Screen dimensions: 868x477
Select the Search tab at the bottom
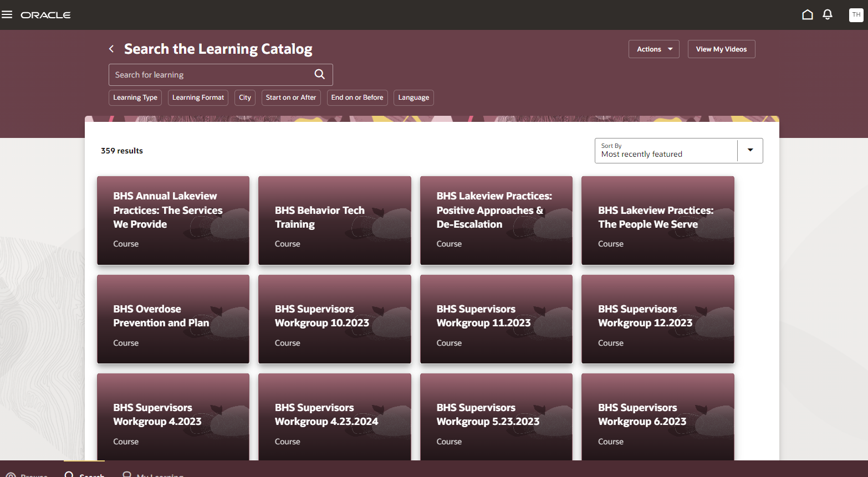(84, 474)
